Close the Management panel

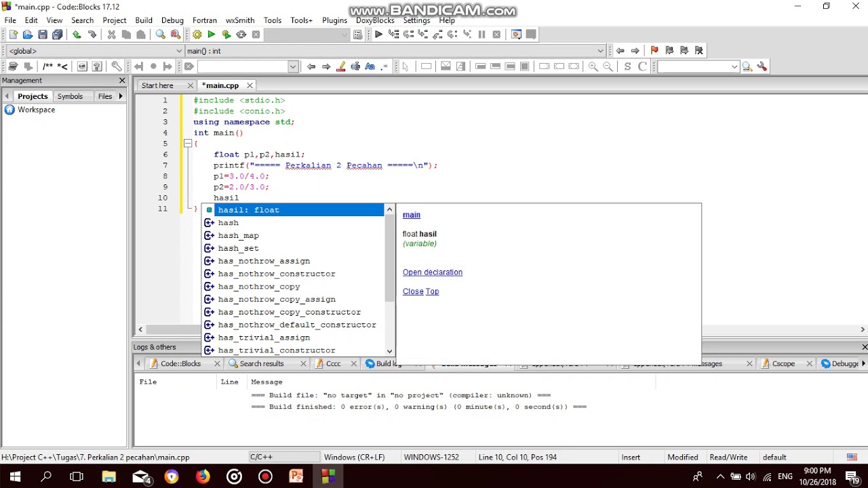[x=122, y=81]
